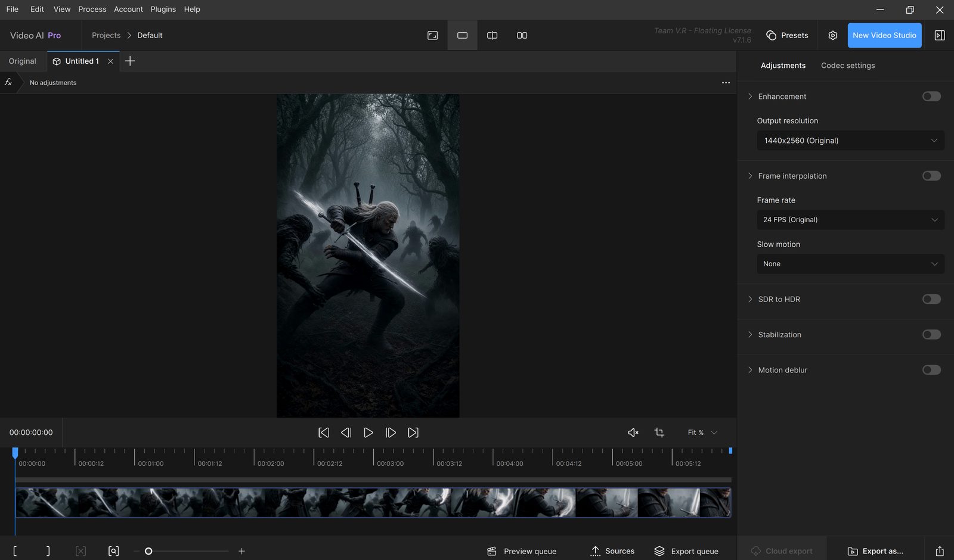Open the Preview queue

[x=522, y=551]
